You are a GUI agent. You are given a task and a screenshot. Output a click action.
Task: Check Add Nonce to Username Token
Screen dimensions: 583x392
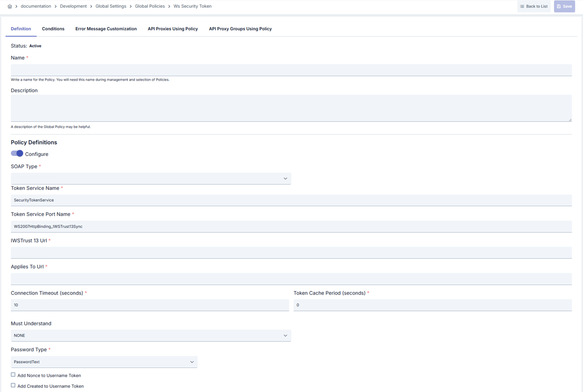13,375
